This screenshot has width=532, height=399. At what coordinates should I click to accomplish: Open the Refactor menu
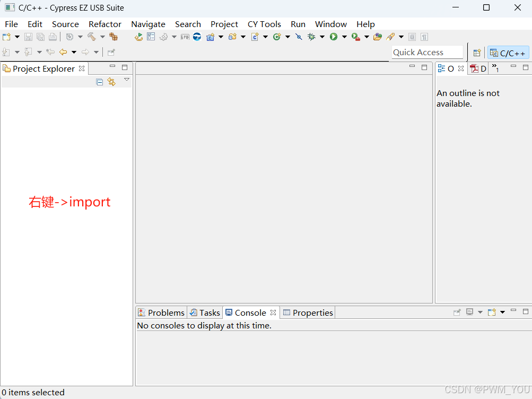click(x=105, y=24)
